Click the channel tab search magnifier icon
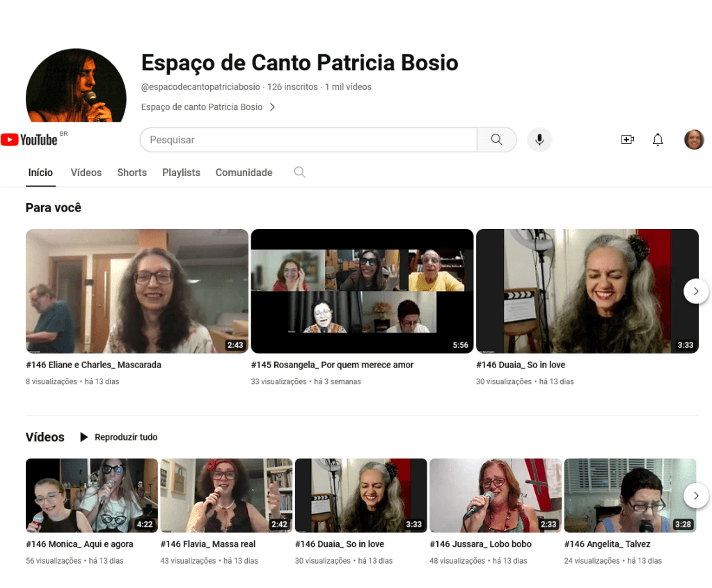 299,173
